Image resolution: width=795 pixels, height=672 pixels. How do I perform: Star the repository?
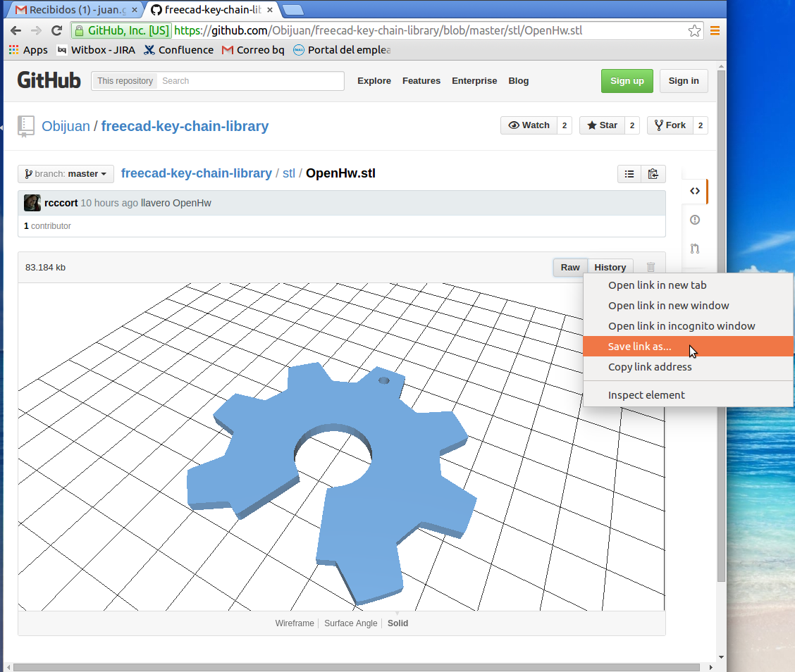click(602, 125)
